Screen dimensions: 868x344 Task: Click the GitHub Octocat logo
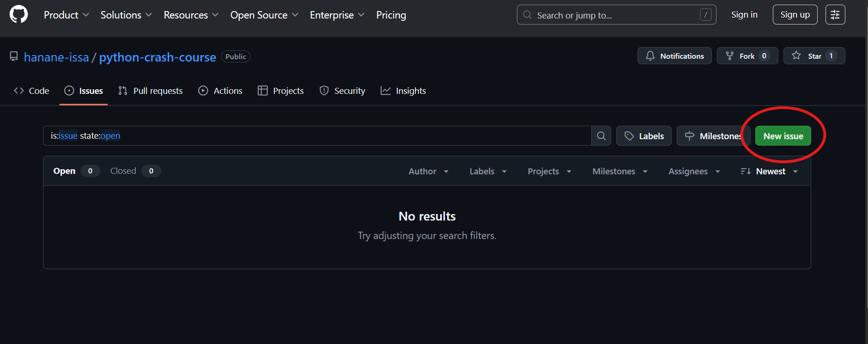pos(18,14)
